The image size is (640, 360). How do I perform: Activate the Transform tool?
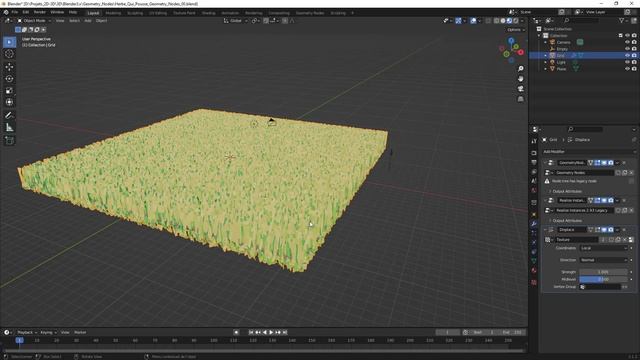(x=9, y=102)
